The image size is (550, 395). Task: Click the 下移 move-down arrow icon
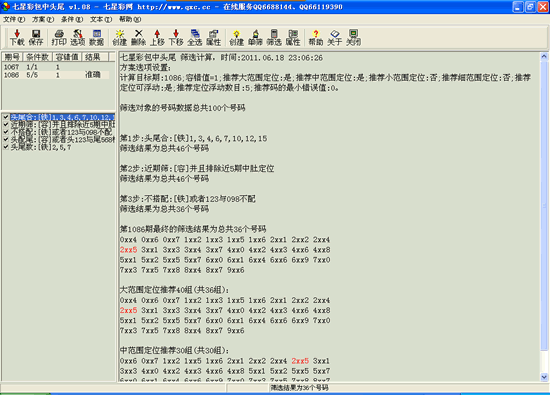tap(176, 37)
